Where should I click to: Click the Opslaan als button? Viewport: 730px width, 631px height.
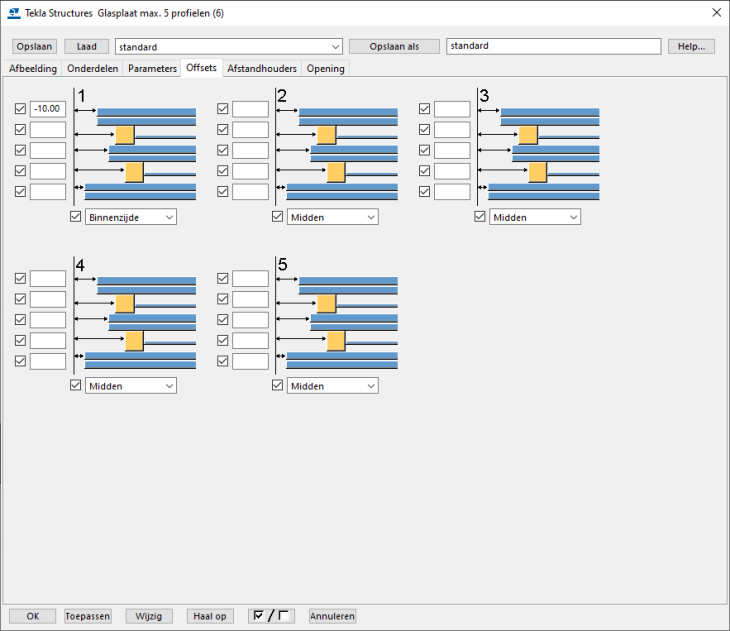pyautogui.click(x=394, y=47)
